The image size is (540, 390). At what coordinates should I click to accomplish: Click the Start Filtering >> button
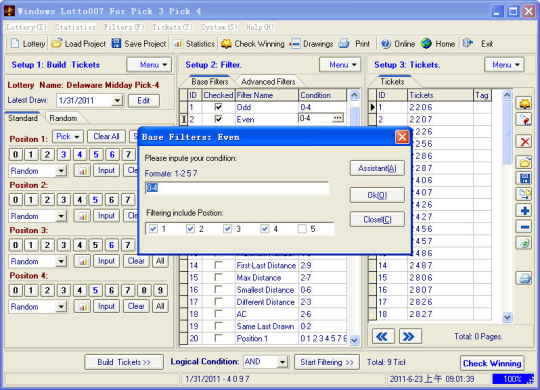click(327, 362)
